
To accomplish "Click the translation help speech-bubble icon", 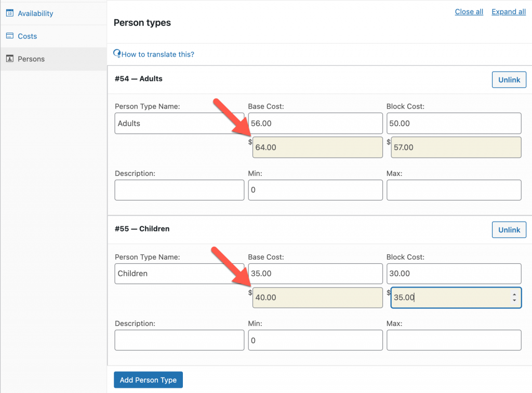I will [117, 53].
